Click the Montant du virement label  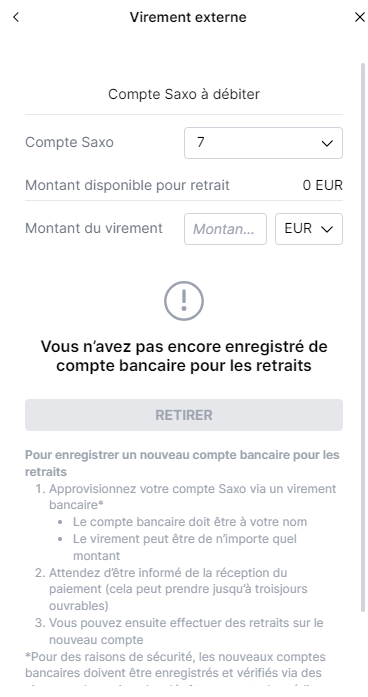(x=94, y=228)
